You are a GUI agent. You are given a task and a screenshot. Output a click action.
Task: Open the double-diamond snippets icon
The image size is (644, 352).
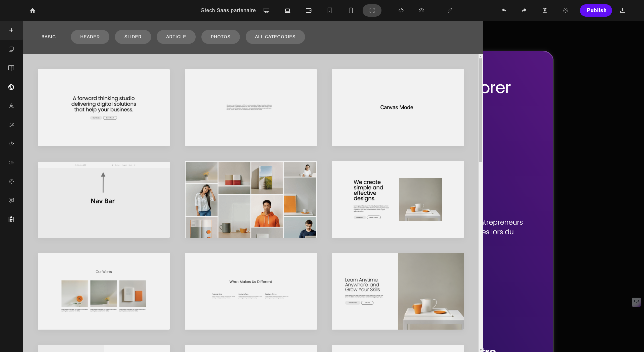coord(11,162)
